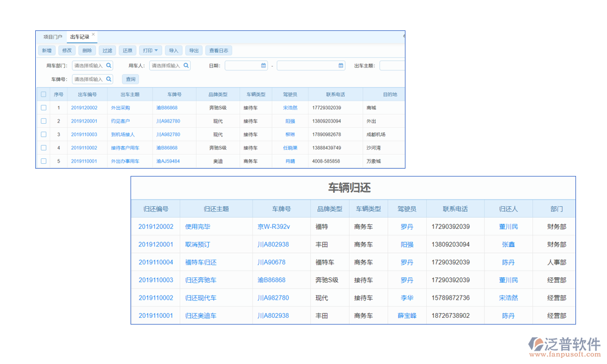607x364 pixels.
Task: Close the 出车记录 tab
Action: point(93,33)
